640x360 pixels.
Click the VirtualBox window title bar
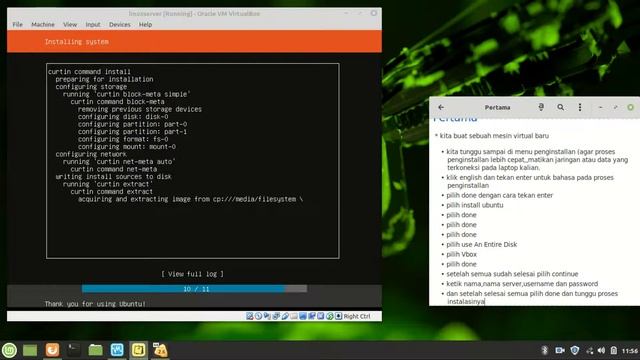point(194,13)
